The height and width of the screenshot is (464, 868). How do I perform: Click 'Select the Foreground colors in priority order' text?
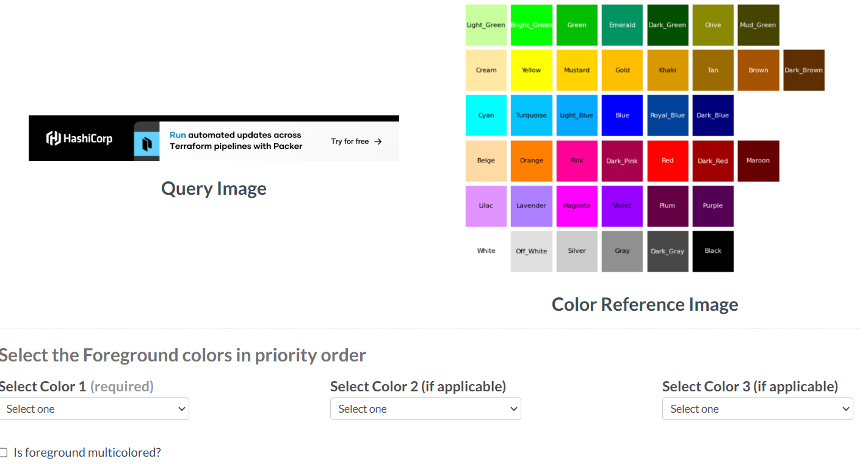coord(183,355)
